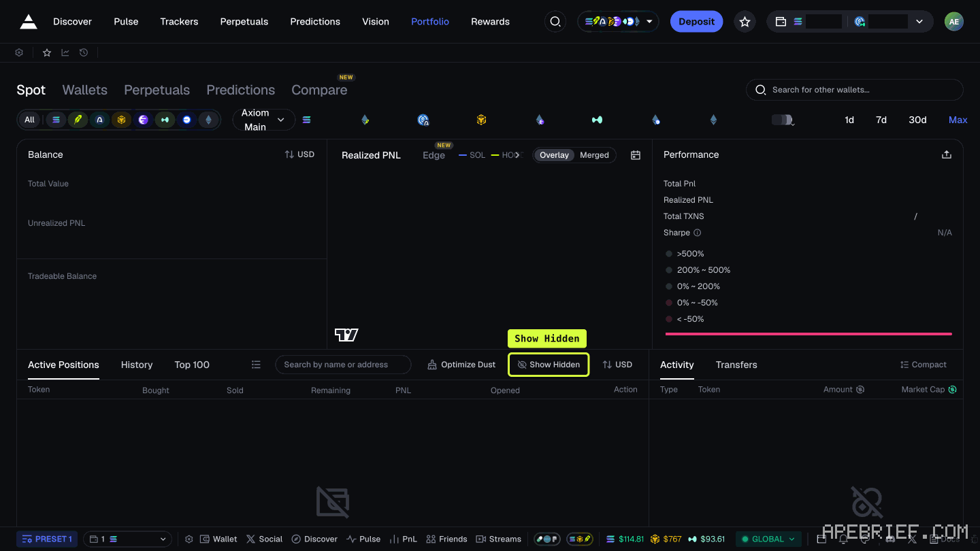Switch to the portfolio Predictions tab
Image resolution: width=980 pixels, height=551 pixels.
click(241, 90)
